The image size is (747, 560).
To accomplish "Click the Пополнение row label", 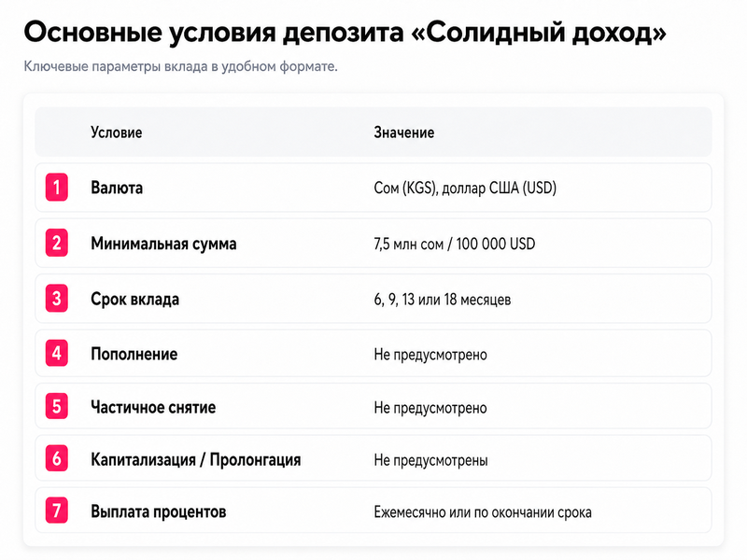I will (134, 354).
